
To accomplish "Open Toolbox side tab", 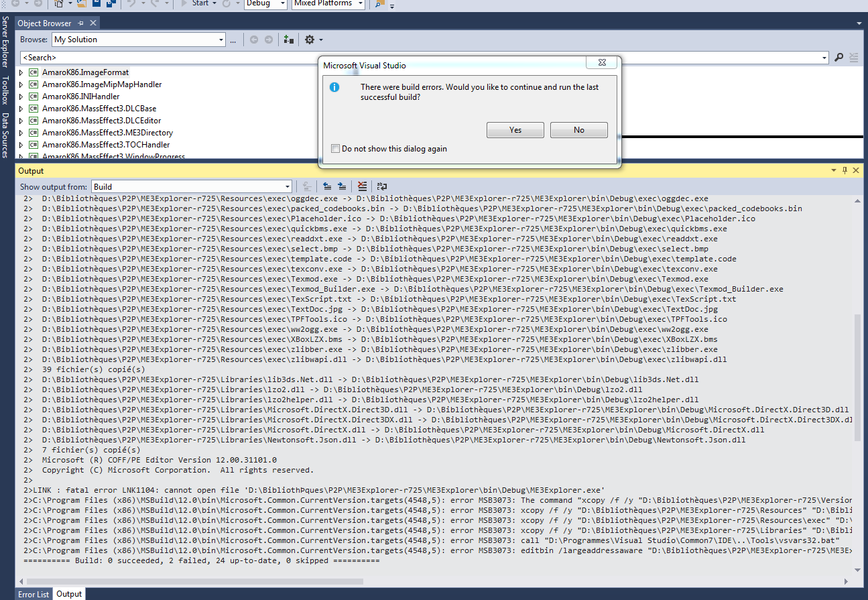I will tap(5, 91).
